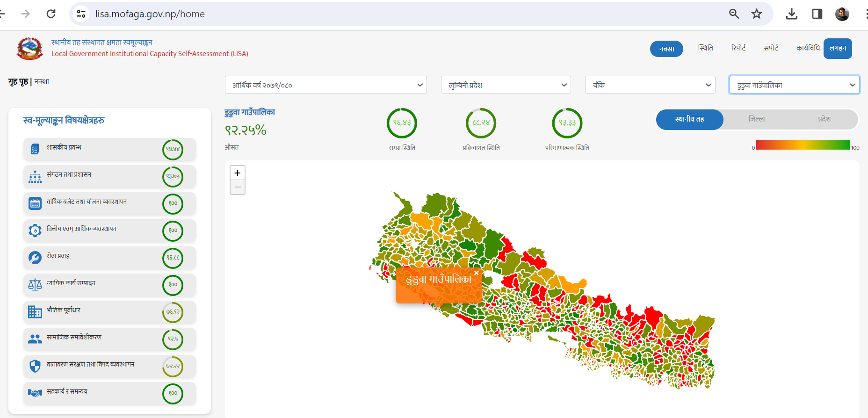Image resolution: width=868 pixels, height=418 pixels.
Task: Click the judicial work scales icon
Action: 35,285
